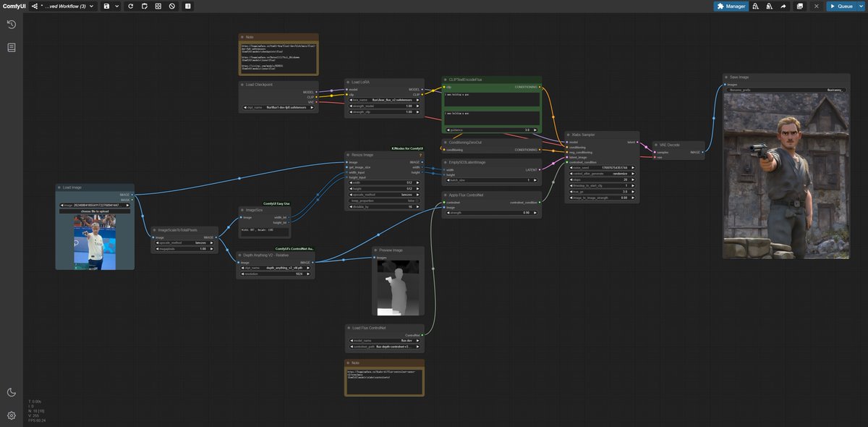The height and width of the screenshot is (427, 868).
Task: Collapse the Load LoRA node dot
Action: point(349,82)
